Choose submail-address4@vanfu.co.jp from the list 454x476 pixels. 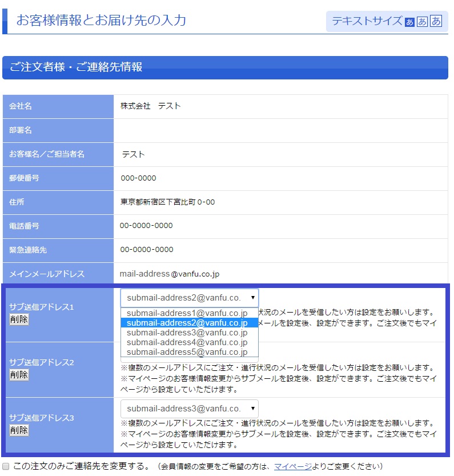(x=190, y=342)
